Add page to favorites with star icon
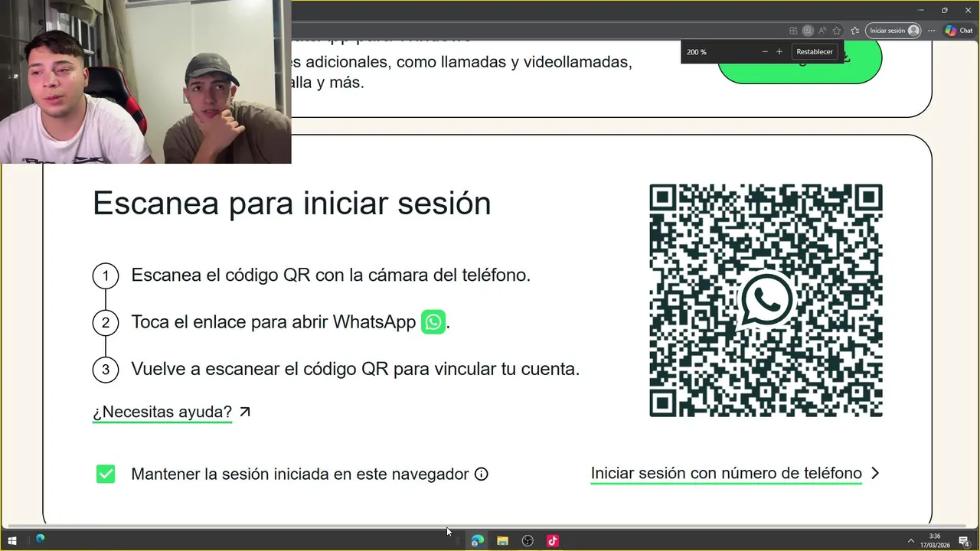 click(x=836, y=31)
